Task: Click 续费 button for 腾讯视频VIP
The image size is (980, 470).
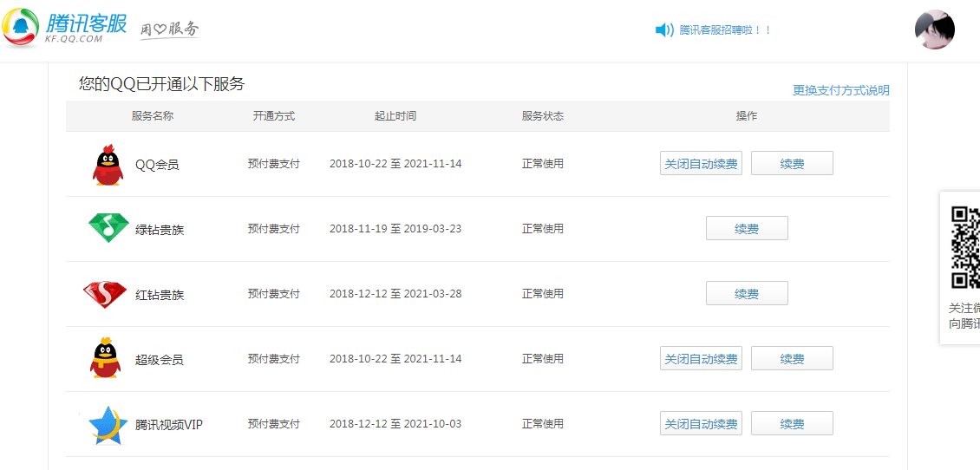Action: (792, 423)
